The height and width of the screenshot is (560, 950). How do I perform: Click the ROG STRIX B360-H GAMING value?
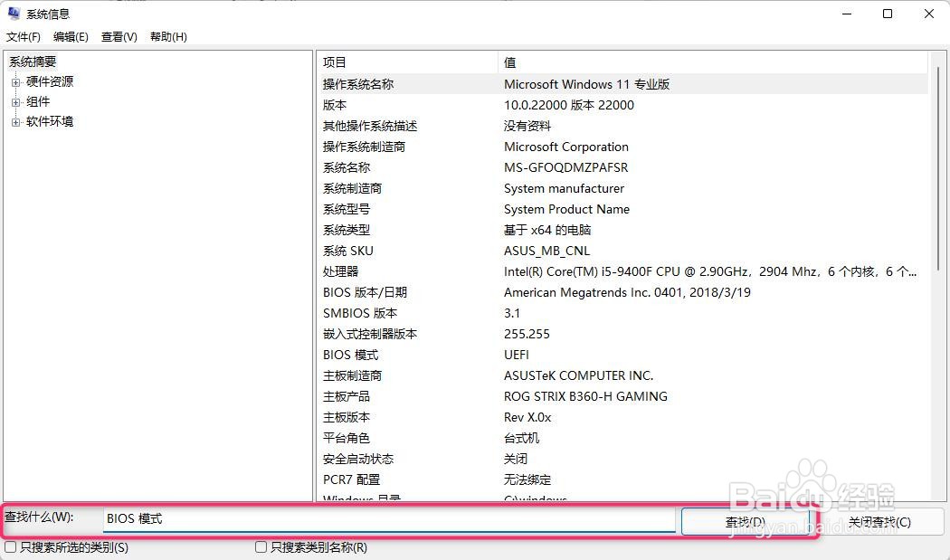(585, 396)
